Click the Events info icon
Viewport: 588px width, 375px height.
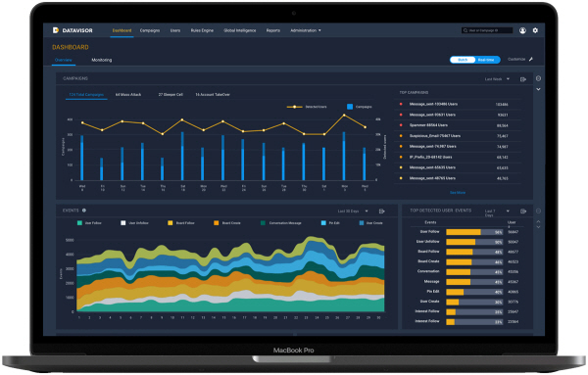pos(84,211)
